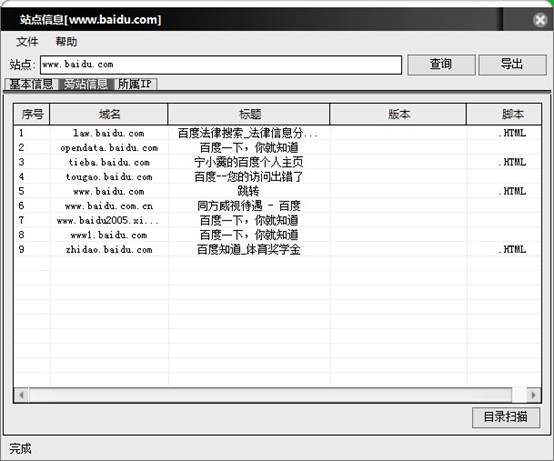Open the 帮助 menu
Image resolution: width=554 pixels, height=461 pixels.
pos(66,42)
